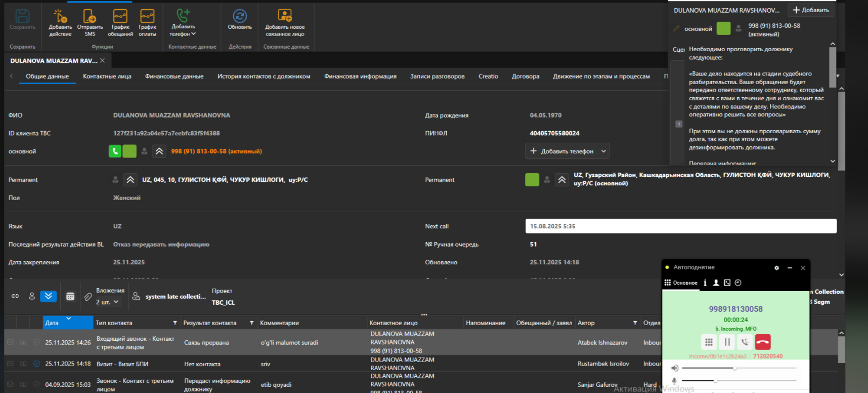Toggle the blue double-chevron expand button
The height and width of the screenshot is (393, 868).
click(49, 296)
